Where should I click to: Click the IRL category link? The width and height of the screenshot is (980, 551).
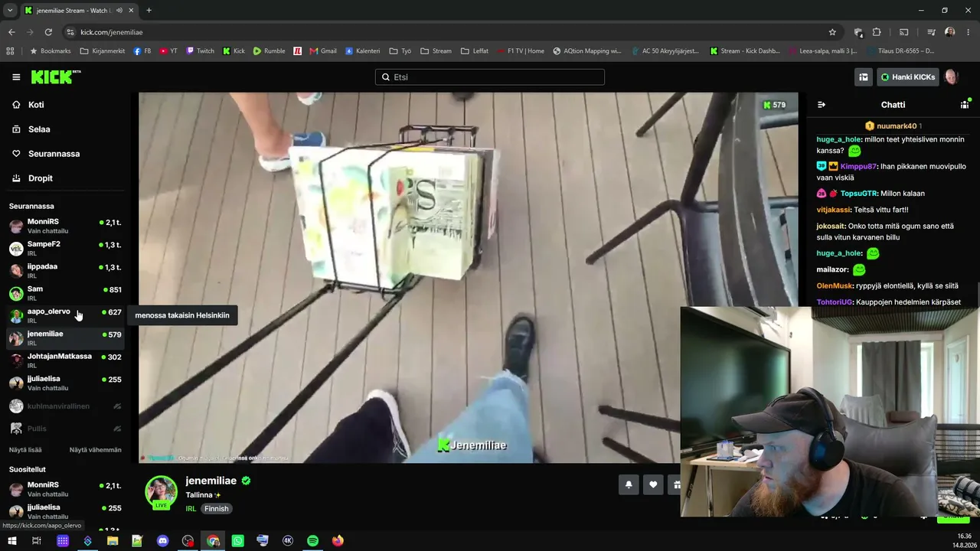[191, 508]
